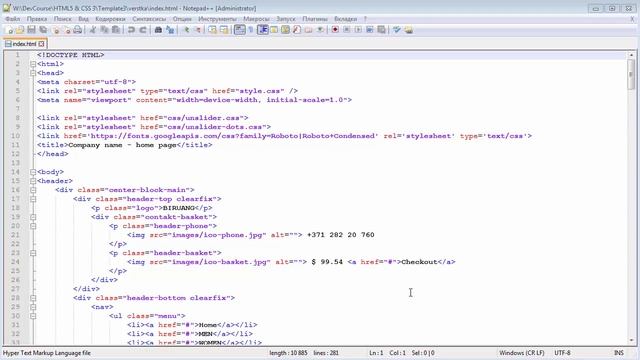Open the Поиск menu
This screenshot has width=640, height=360.
click(x=62, y=19)
